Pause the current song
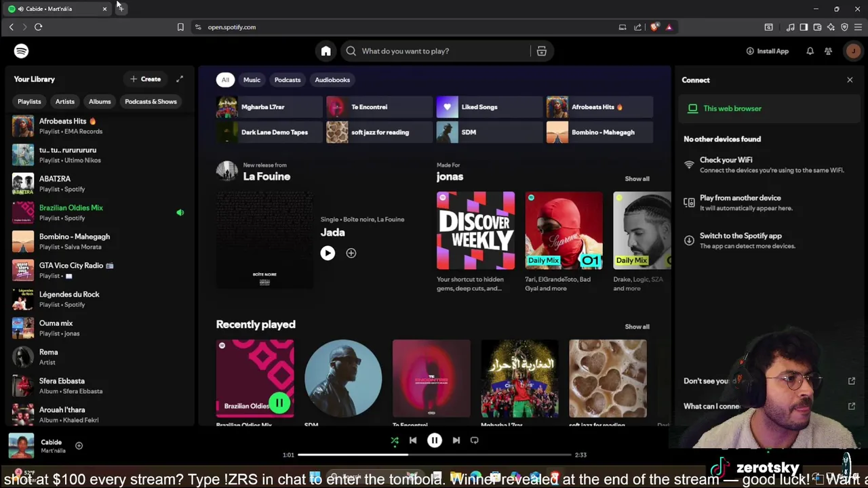This screenshot has width=868, height=488. click(x=435, y=441)
